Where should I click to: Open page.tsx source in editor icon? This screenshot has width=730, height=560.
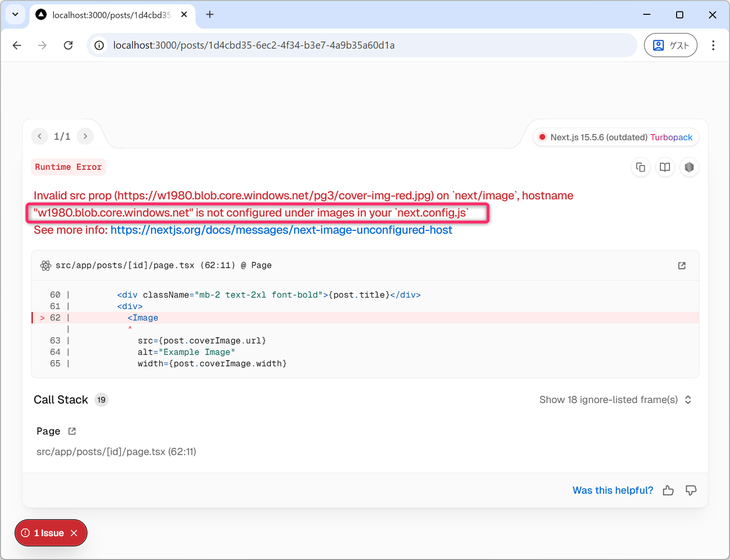682,266
